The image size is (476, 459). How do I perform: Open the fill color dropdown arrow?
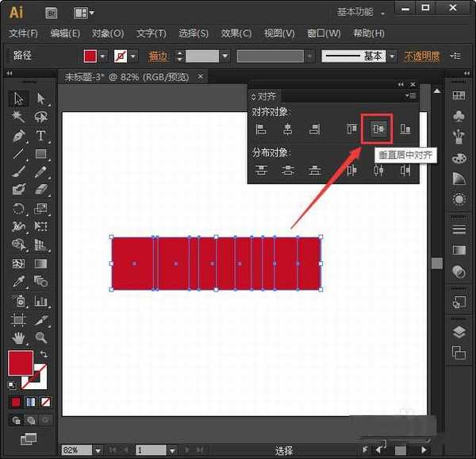(103, 56)
